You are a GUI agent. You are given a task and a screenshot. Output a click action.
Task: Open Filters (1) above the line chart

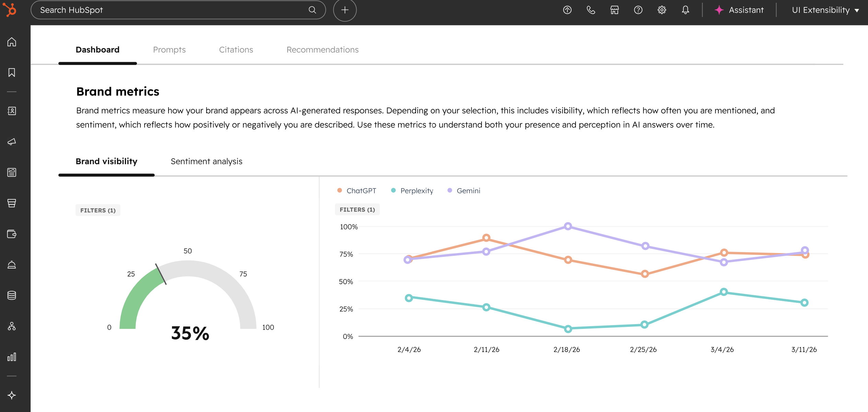[x=357, y=210]
